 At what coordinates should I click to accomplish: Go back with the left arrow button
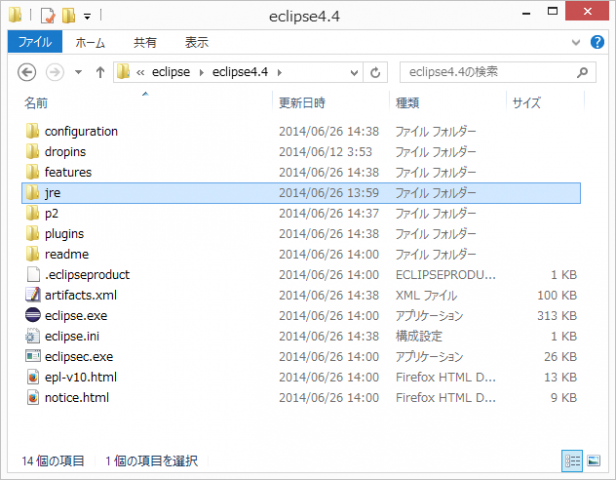pos(27,72)
